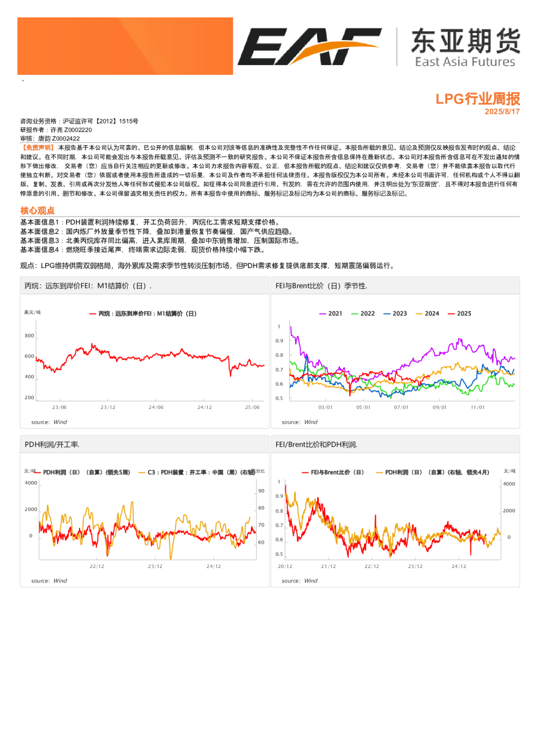Click the orange banner block at top left
This screenshot has width=540, height=756.
coord(125,46)
